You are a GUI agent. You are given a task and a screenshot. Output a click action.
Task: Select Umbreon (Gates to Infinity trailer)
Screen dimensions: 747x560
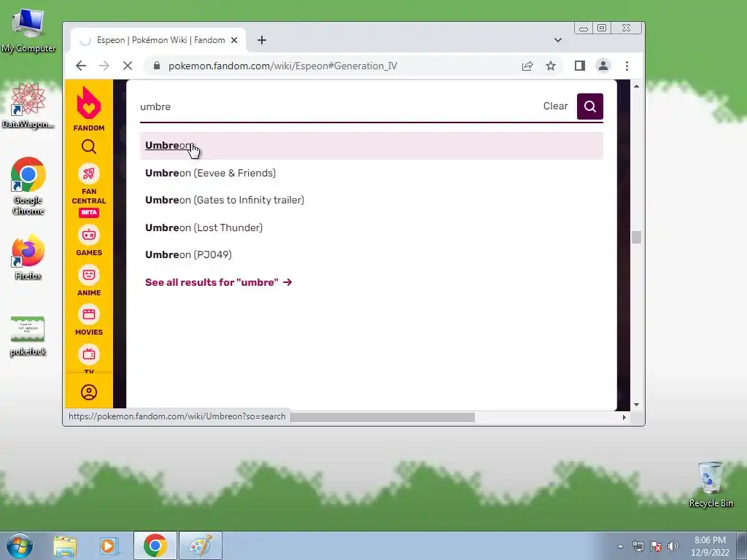click(371, 200)
